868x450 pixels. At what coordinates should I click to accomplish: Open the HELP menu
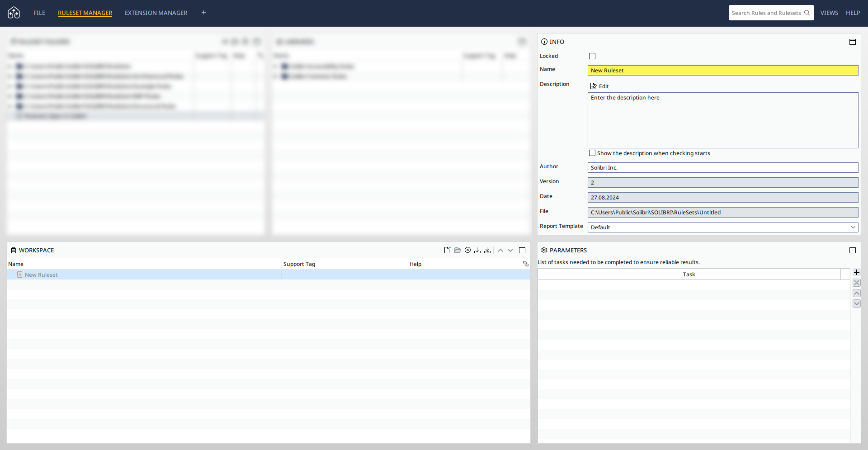coord(853,13)
